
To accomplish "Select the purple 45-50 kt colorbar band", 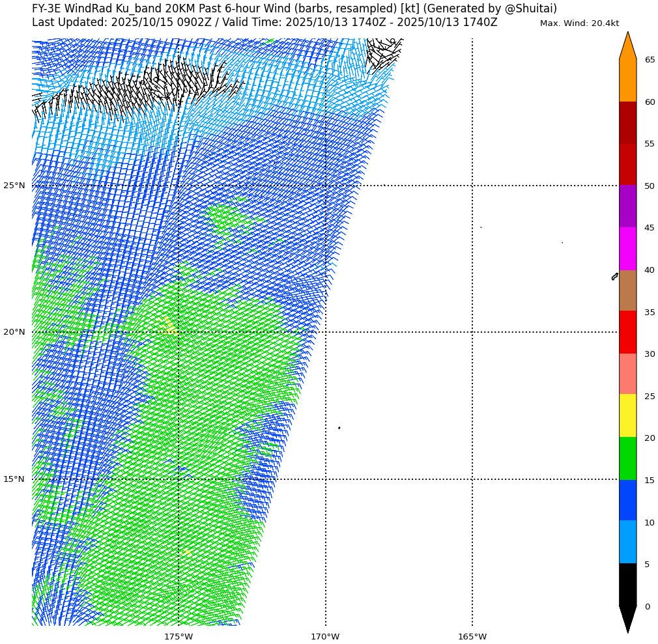I will coord(627,206).
